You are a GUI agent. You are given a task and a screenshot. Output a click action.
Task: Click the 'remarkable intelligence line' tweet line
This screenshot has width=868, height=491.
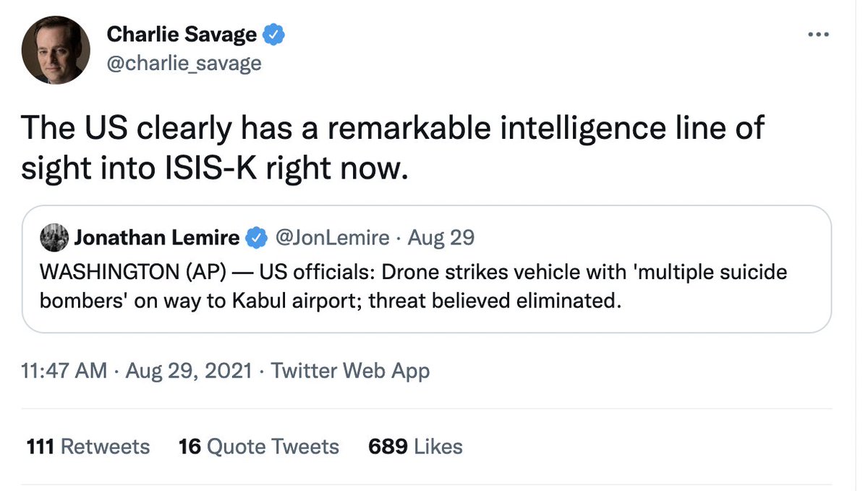point(393,130)
